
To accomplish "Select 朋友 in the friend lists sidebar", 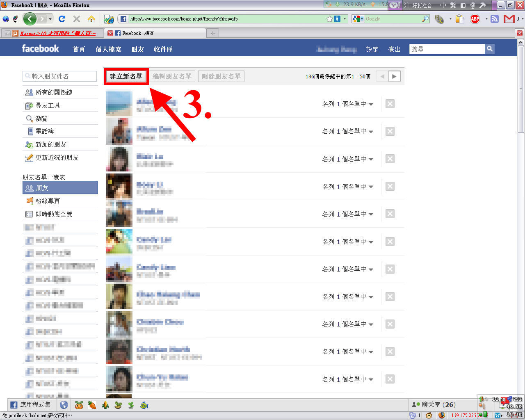I will 60,188.
